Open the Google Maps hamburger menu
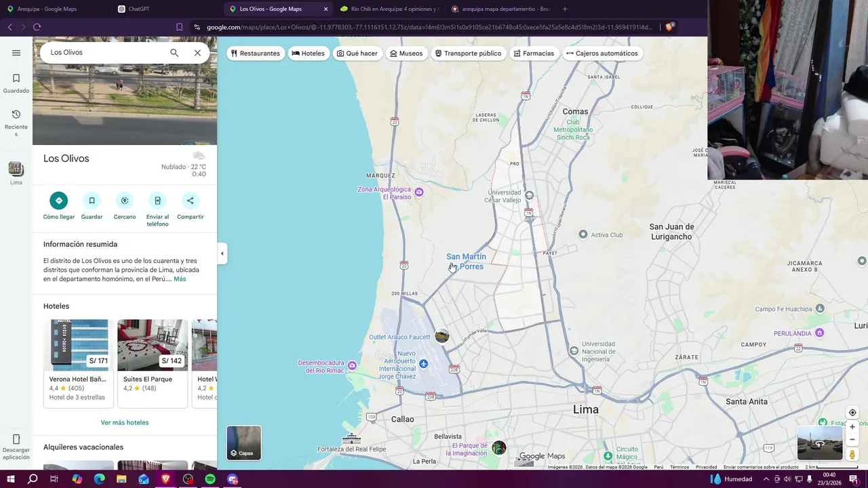Image resolution: width=868 pixels, height=488 pixels. coord(16,53)
